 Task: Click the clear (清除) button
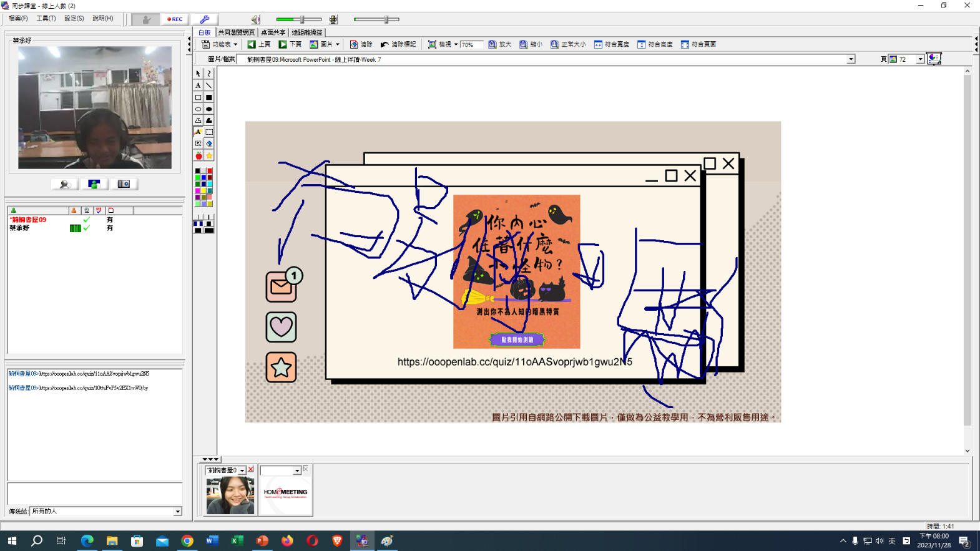[x=361, y=44]
